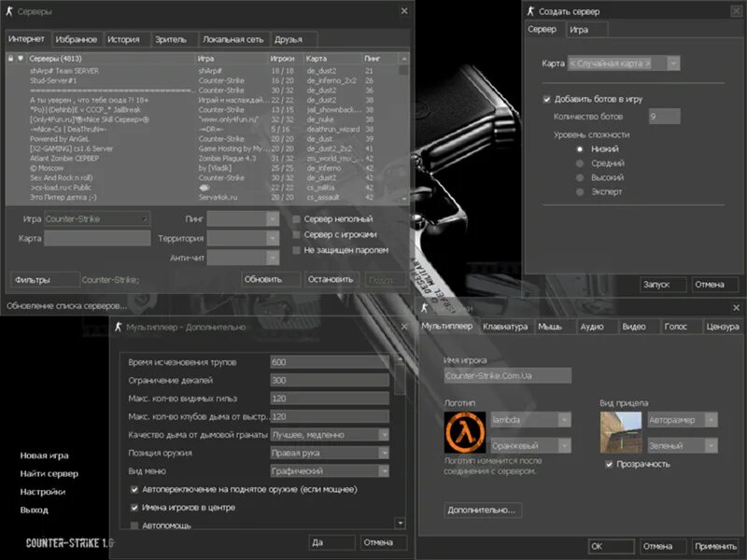Toggle 'Автопомощь' checkbox

coord(134,525)
